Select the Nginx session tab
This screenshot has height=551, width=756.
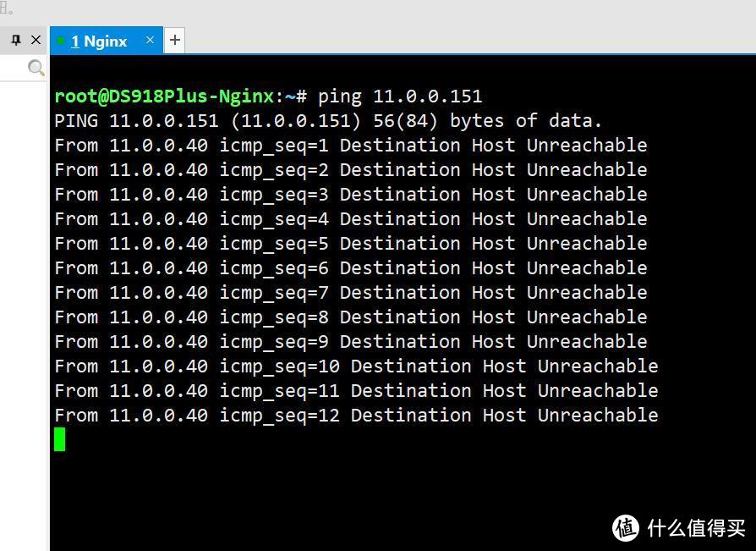click(106, 40)
